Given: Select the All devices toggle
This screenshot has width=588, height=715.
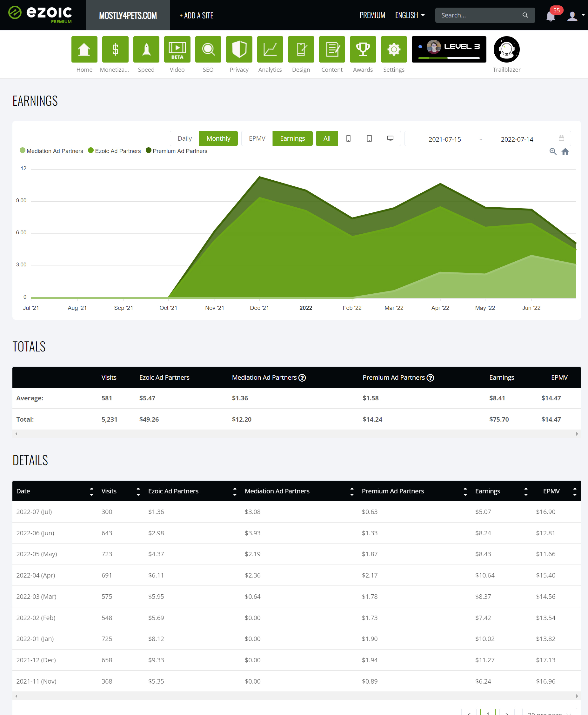Looking at the screenshot, I should pyautogui.click(x=327, y=138).
